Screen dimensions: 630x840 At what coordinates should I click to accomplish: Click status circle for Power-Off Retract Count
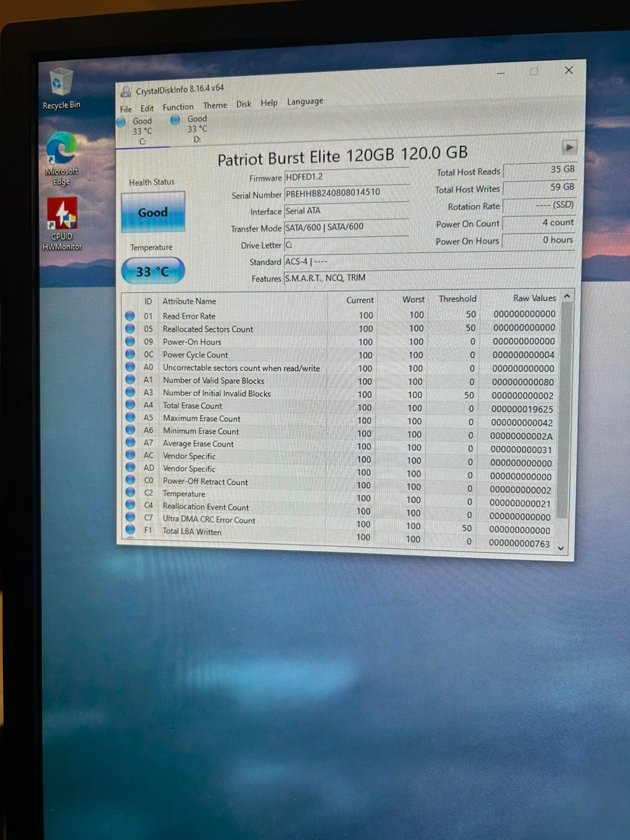[x=130, y=480]
